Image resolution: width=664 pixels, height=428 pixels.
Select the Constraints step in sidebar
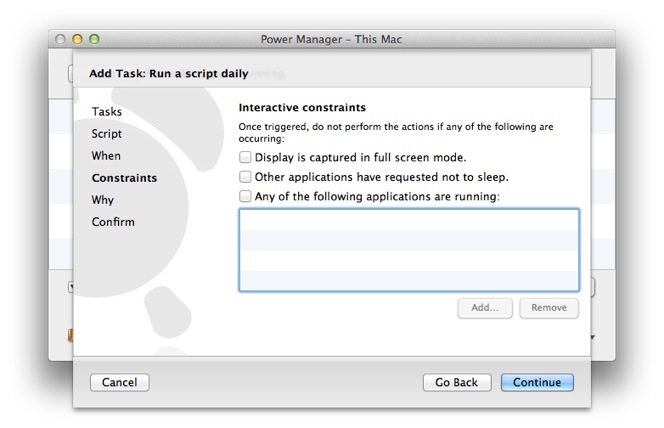(124, 178)
